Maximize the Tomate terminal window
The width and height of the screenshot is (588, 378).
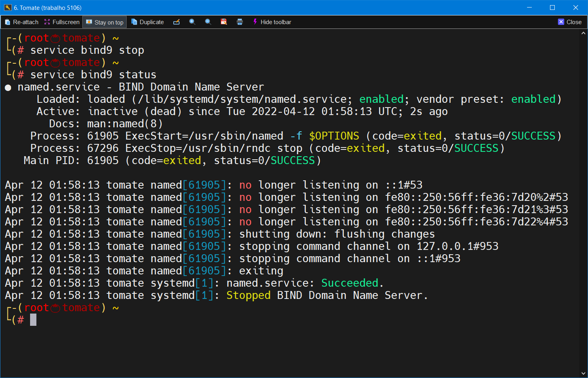(552, 8)
